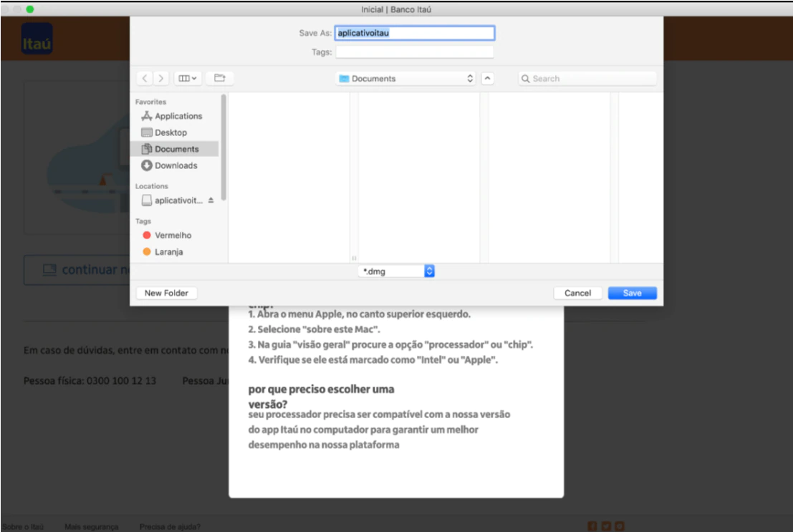Click the New Folder button

[x=166, y=293]
